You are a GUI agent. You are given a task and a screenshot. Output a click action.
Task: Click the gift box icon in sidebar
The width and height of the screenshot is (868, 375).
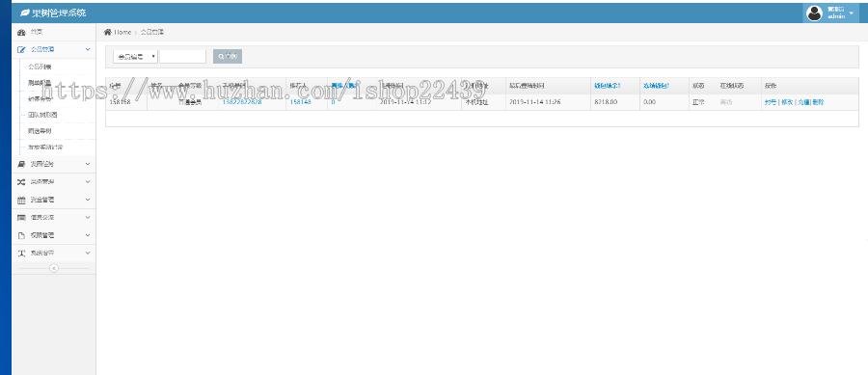click(21, 200)
